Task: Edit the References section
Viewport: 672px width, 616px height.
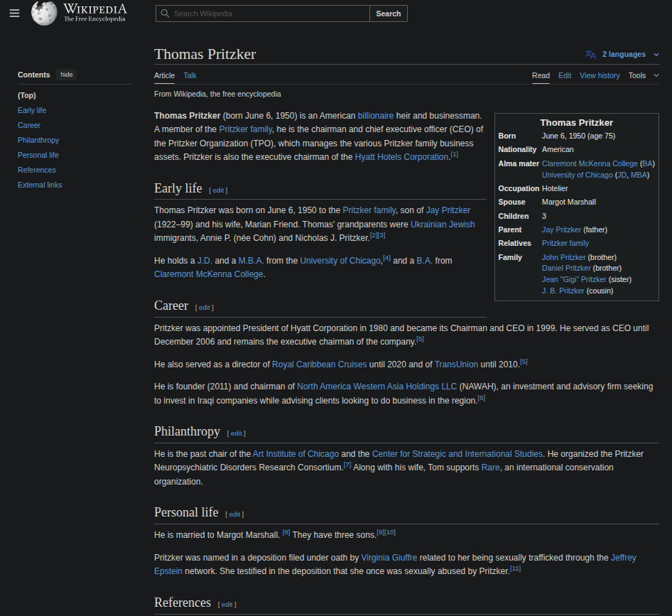Action: pyautogui.click(x=227, y=605)
